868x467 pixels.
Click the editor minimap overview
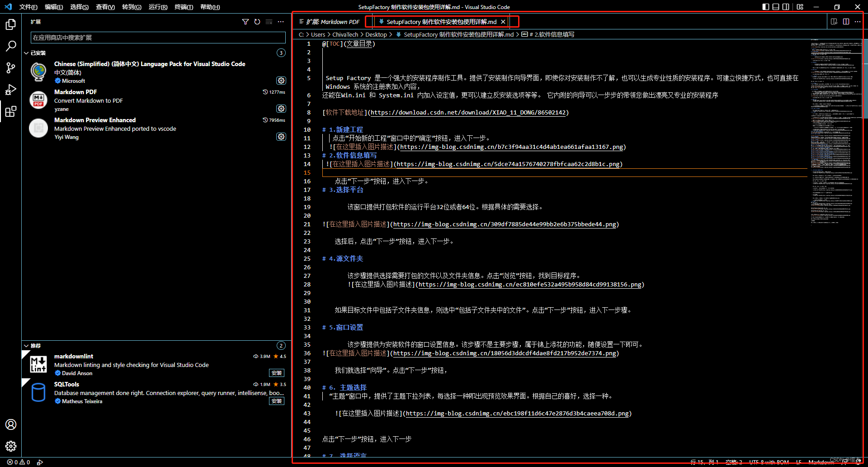(836, 131)
